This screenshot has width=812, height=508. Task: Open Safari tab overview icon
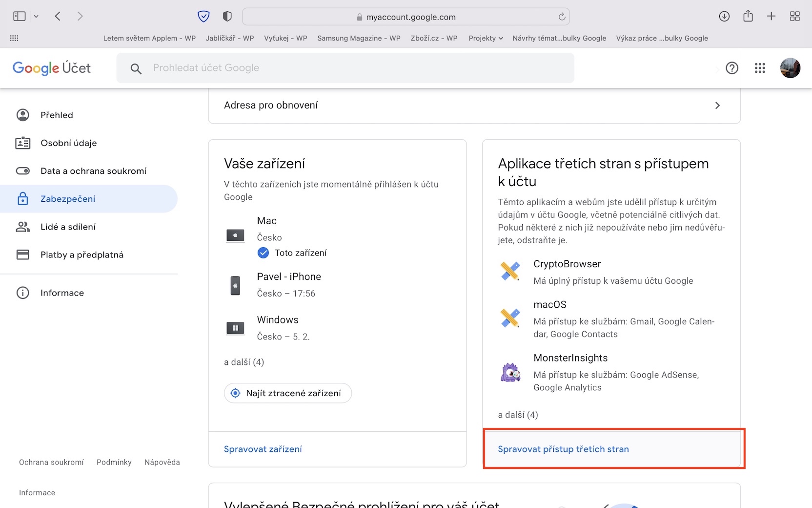tap(794, 17)
